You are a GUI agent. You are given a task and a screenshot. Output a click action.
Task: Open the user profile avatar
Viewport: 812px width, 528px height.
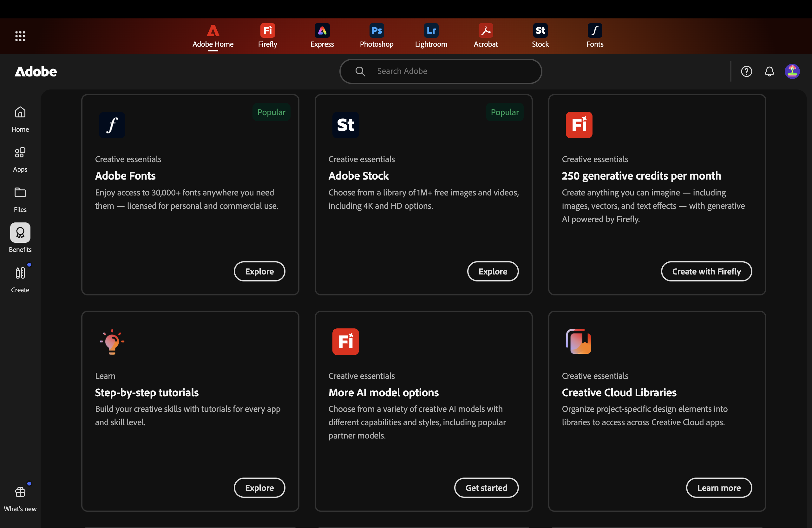click(792, 71)
